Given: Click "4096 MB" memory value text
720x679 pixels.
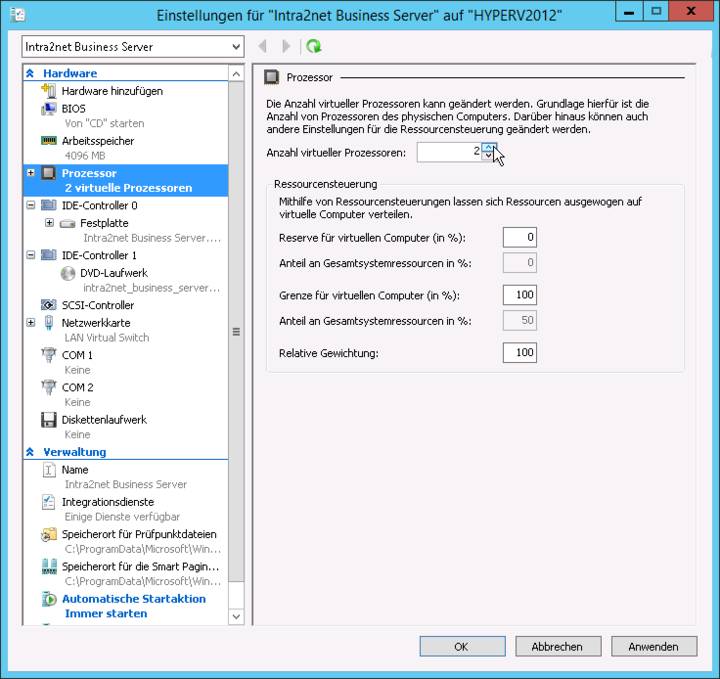Looking at the screenshot, I should [x=85, y=156].
